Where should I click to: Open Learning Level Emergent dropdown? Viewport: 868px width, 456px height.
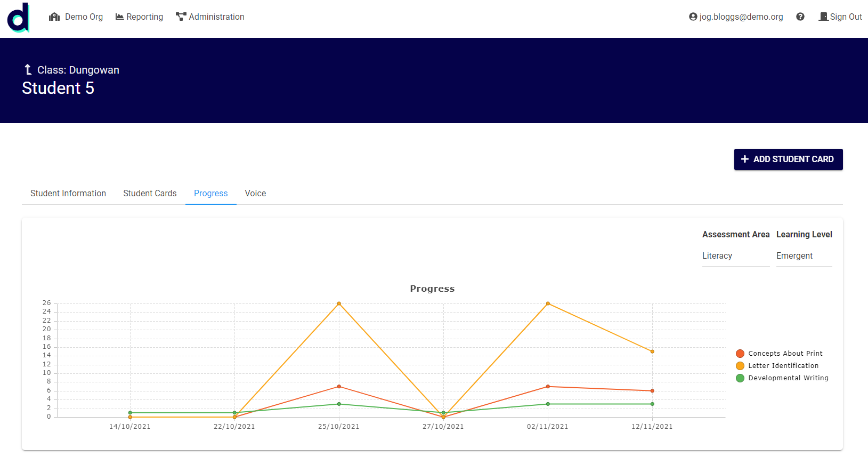coord(804,256)
